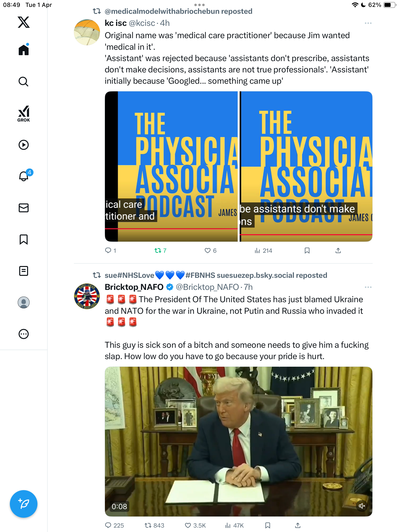Open Bookmarks from the sidebar
This screenshot has height=532, width=399.
pyautogui.click(x=24, y=239)
